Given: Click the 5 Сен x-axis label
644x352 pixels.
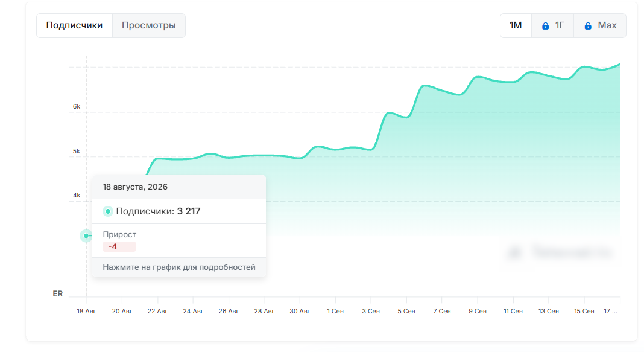Looking at the screenshot, I should 406,312.
